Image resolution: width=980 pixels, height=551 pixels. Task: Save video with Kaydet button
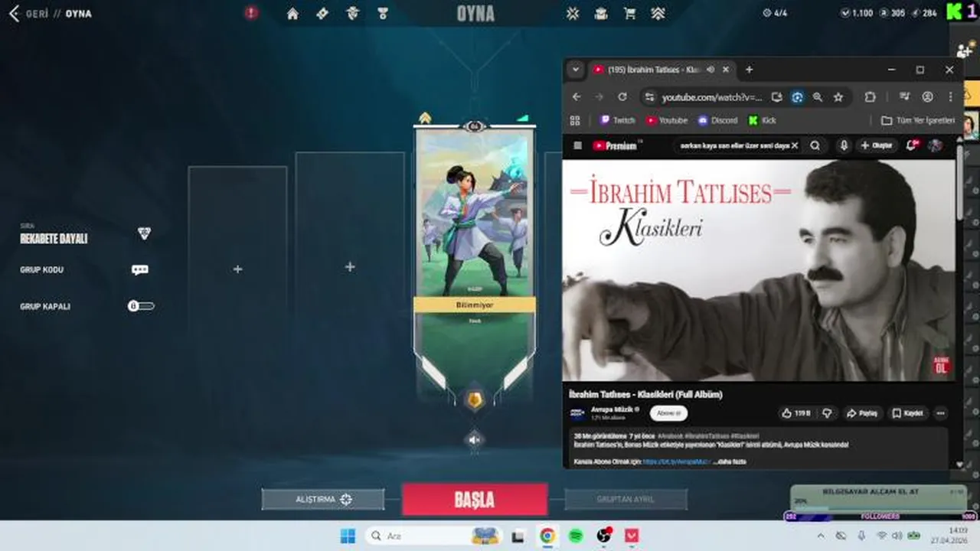click(x=908, y=413)
